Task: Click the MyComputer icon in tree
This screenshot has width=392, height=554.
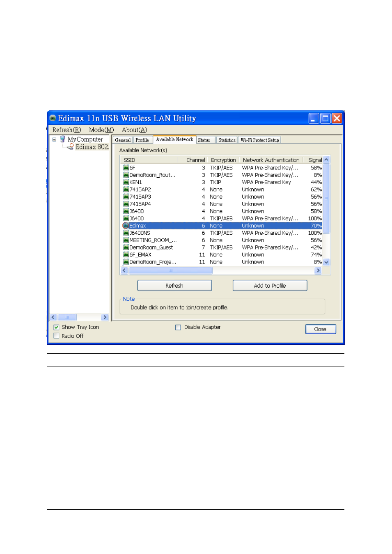Action: [x=62, y=140]
